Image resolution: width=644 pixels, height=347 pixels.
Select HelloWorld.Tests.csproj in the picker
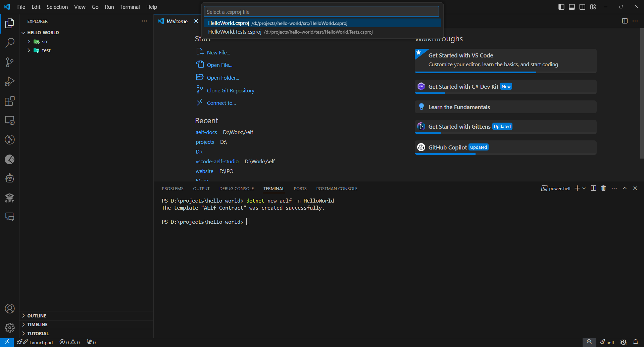coord(322,32)
